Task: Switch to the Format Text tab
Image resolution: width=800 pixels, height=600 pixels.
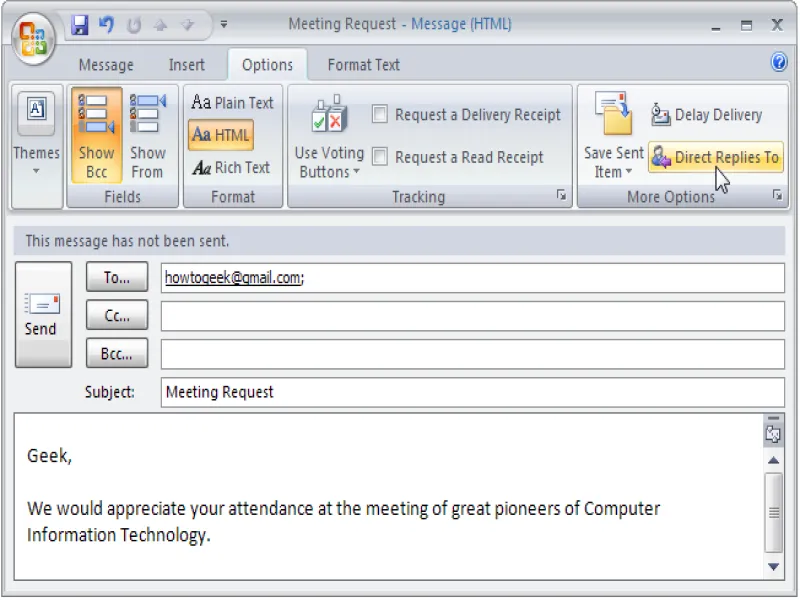Action: [363, 64]
